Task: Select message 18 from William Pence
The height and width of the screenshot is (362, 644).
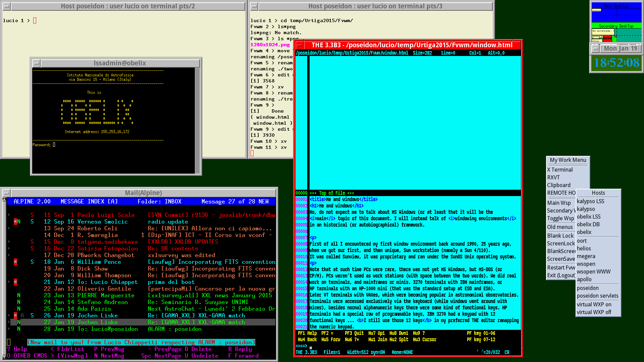Action: pyautogui.click(x=141, y=262)
